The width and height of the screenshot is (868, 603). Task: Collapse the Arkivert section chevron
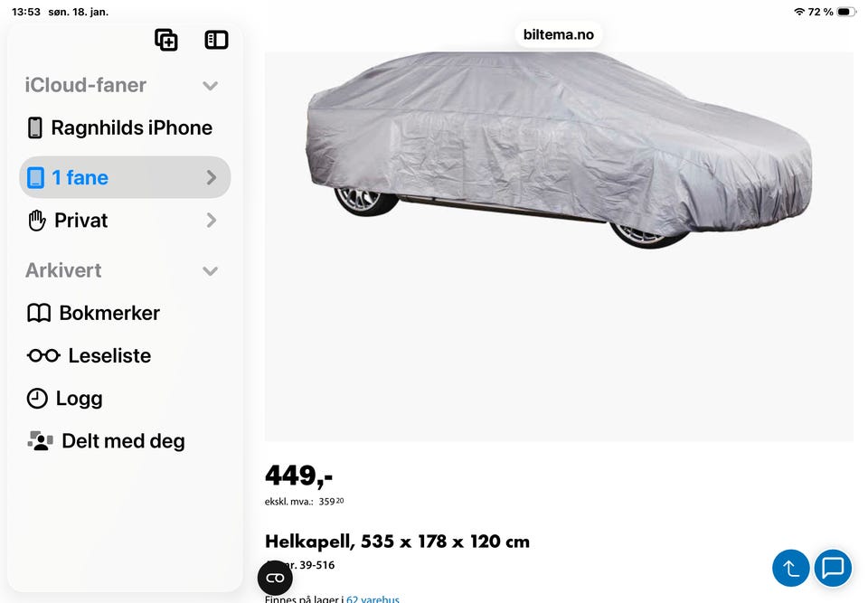coord(211,271)
